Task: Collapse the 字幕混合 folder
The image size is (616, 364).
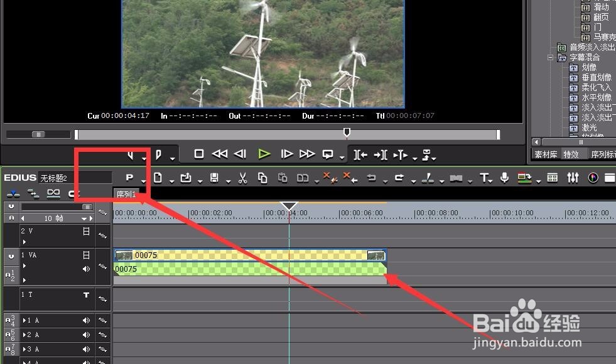Action: click(x=551, y=57)
